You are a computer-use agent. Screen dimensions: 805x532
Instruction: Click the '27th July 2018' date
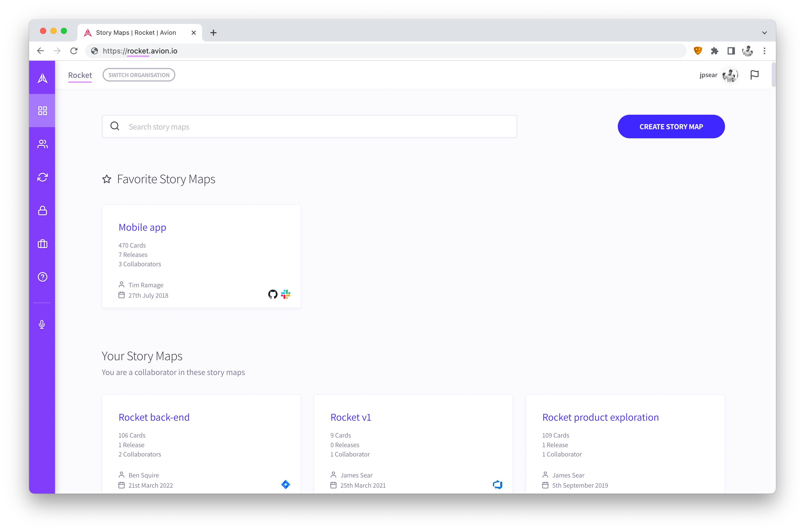(x=148, y=296)
